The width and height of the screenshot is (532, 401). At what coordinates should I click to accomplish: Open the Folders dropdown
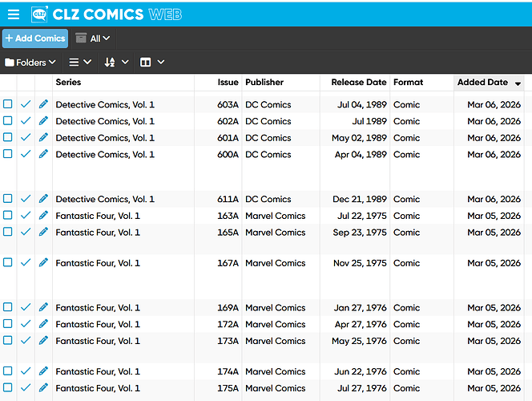[x=30, y=63]
